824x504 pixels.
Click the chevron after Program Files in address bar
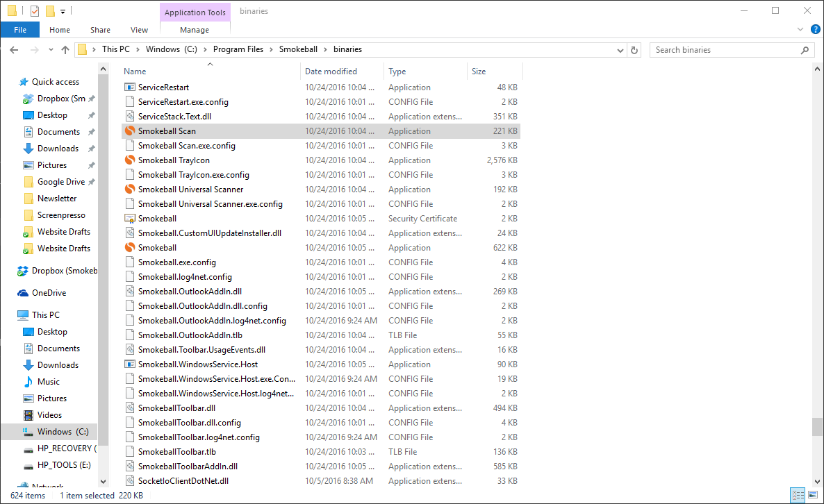click(271, 49)
